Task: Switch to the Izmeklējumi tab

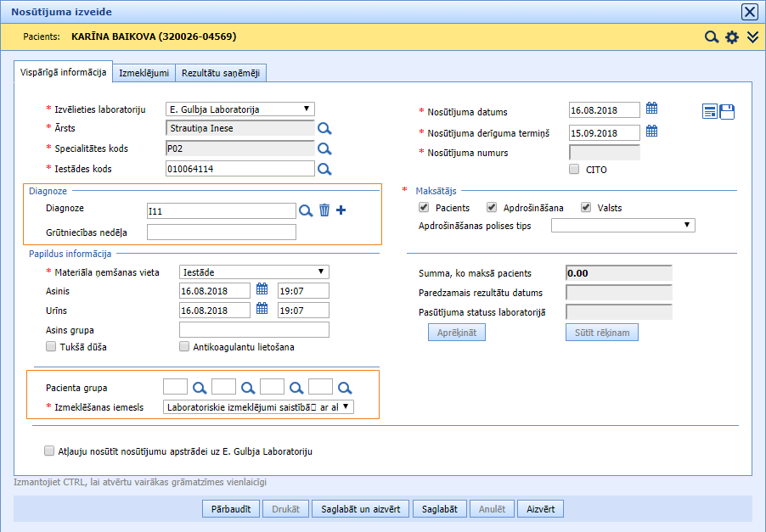Action: click(144, 74)
